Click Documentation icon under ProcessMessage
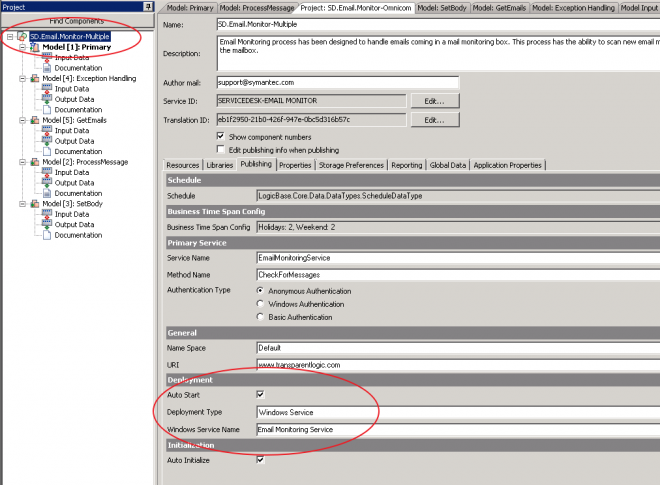The height and width of the screenshot is (485, 660). (47, 193)
